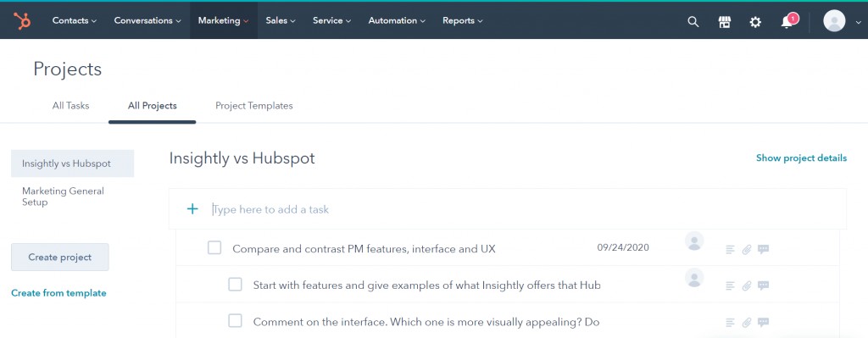
Task: Open attachment paperclip for Compare and contrast task
Action: 747,250
